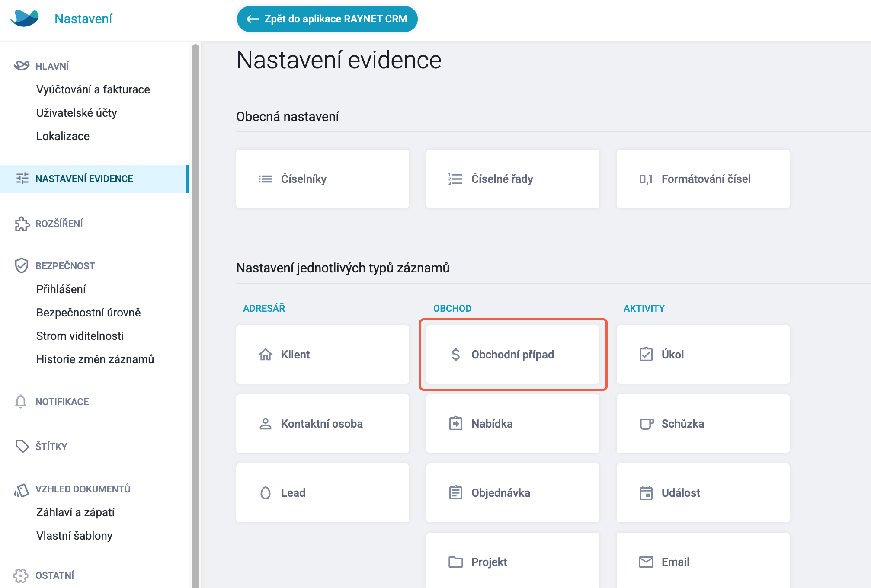Image resolution: width=871 pixels, height=588 pixels.
Task: Open Historie změn záznamů
Action: [95, 359]
